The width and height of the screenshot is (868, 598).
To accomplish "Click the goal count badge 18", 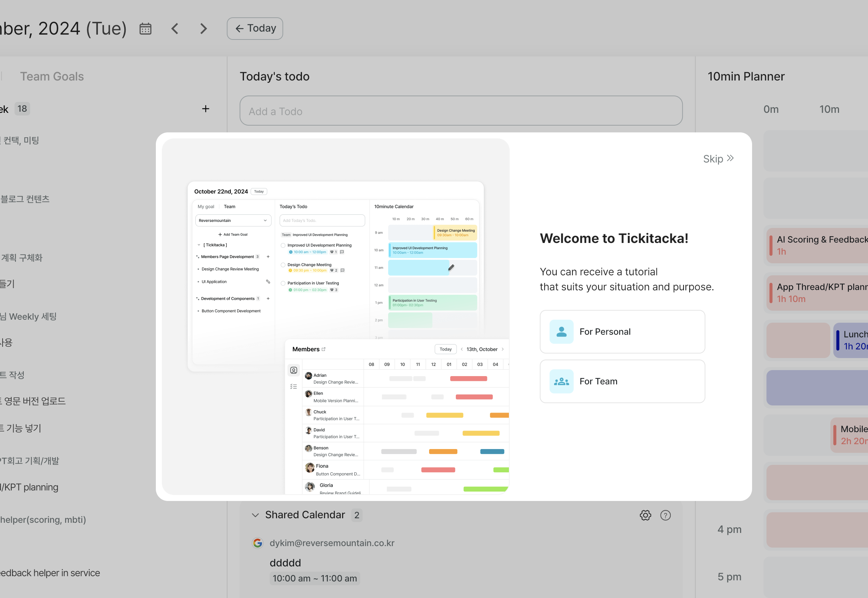I will pyautogui.click(x=22, y=109).
